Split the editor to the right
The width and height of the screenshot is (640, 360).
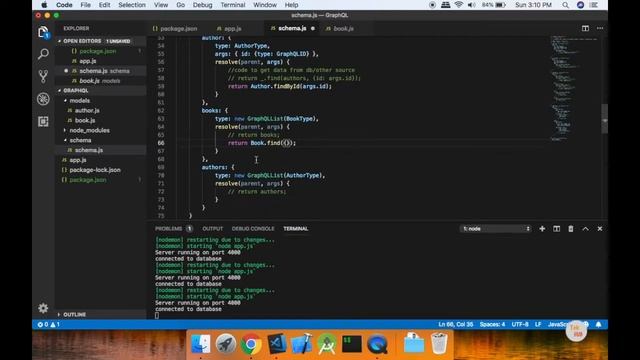coord(585,28)
